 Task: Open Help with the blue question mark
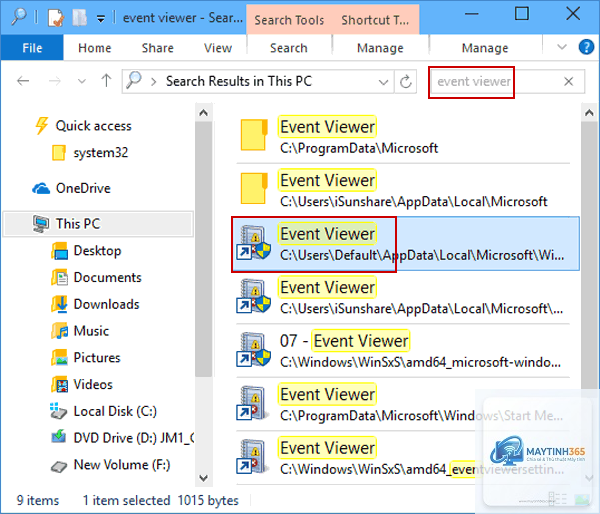click(x=586, y=47)
